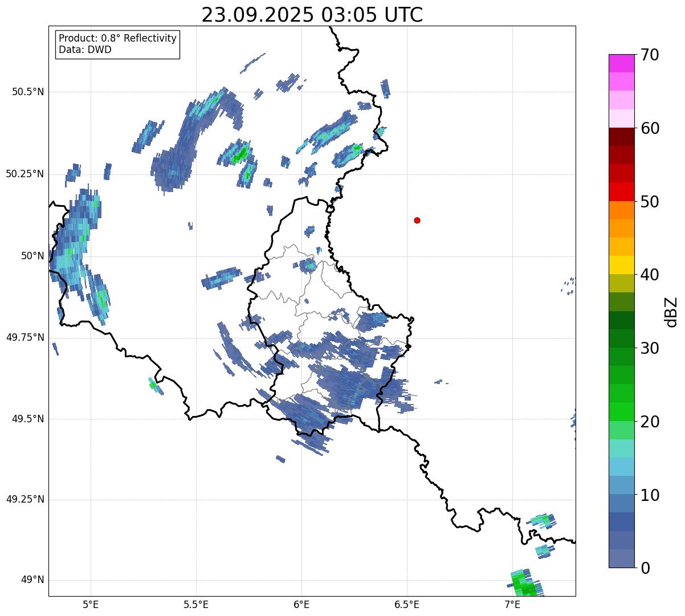
Task: Click the 49.25°N latitude label
Action: tap(25, 500)
